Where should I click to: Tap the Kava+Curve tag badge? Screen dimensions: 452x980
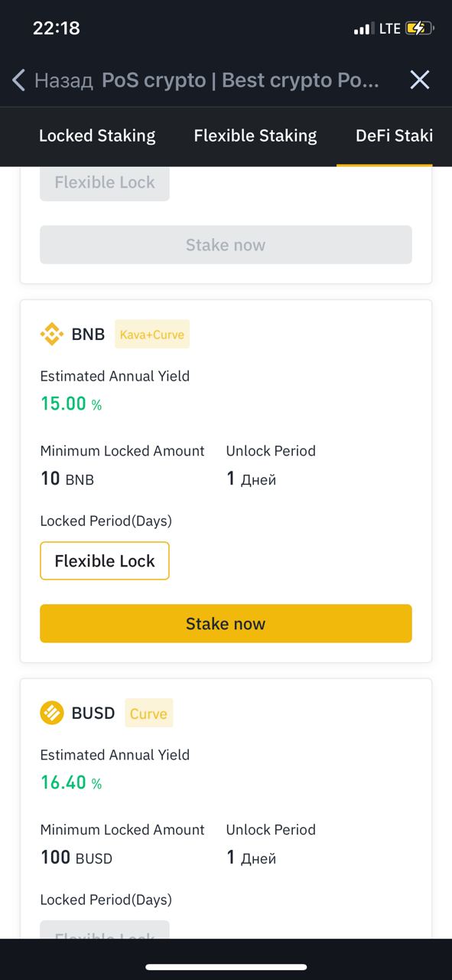(x=152, y=335)
